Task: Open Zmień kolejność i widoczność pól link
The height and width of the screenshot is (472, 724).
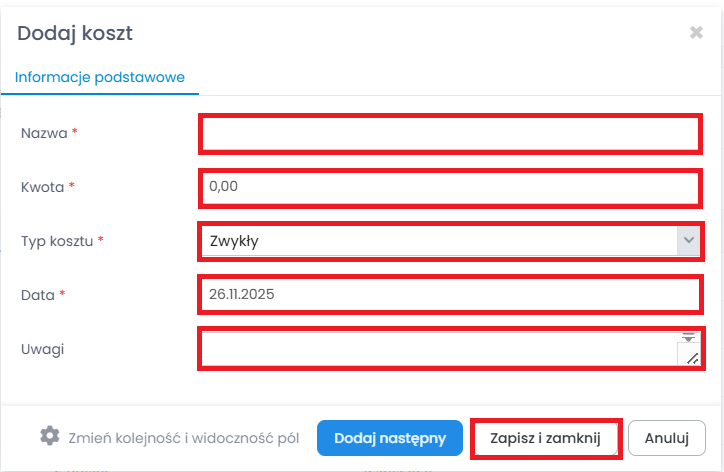Action: [x=187, y=437]
